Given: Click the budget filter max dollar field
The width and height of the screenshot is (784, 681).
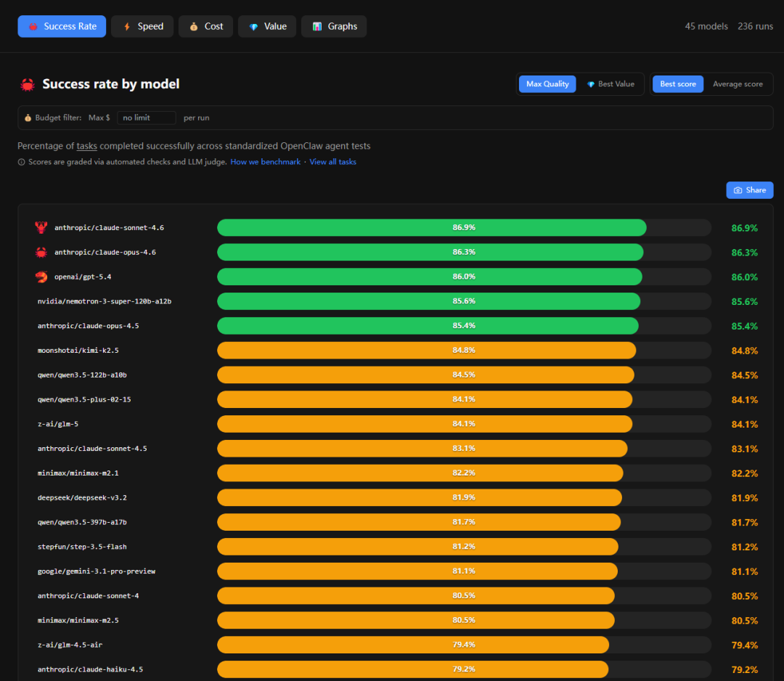Looking at the screenshot, I should coord(147,118).
